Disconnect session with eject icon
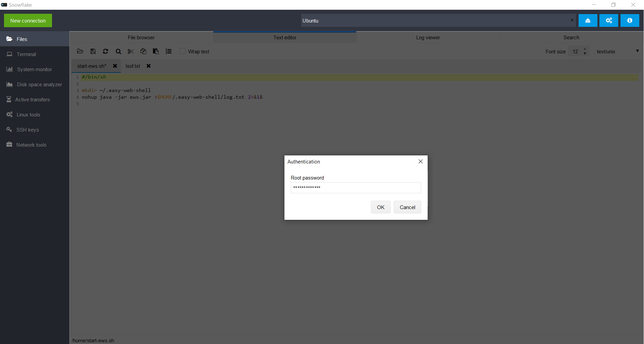The height and width of the screenshot is (344, 644). click(588, 20)
